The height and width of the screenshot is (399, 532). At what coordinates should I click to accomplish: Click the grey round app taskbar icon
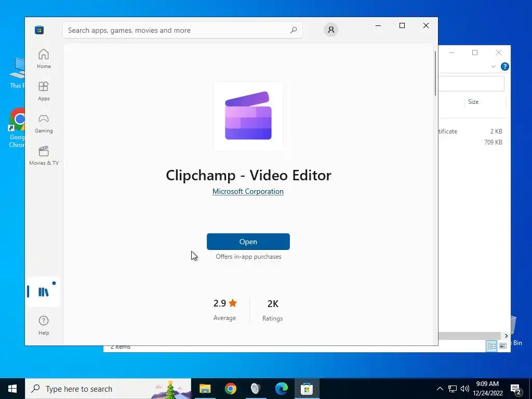pos(256,389)
